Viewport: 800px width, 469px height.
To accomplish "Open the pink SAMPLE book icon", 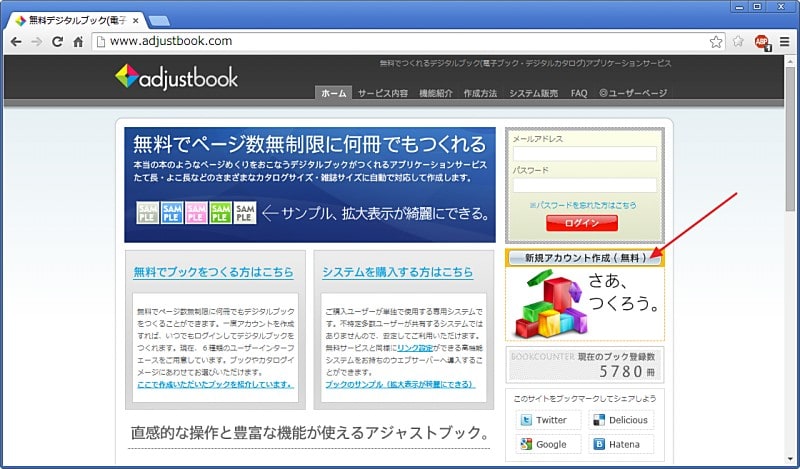I will point(196,212).
